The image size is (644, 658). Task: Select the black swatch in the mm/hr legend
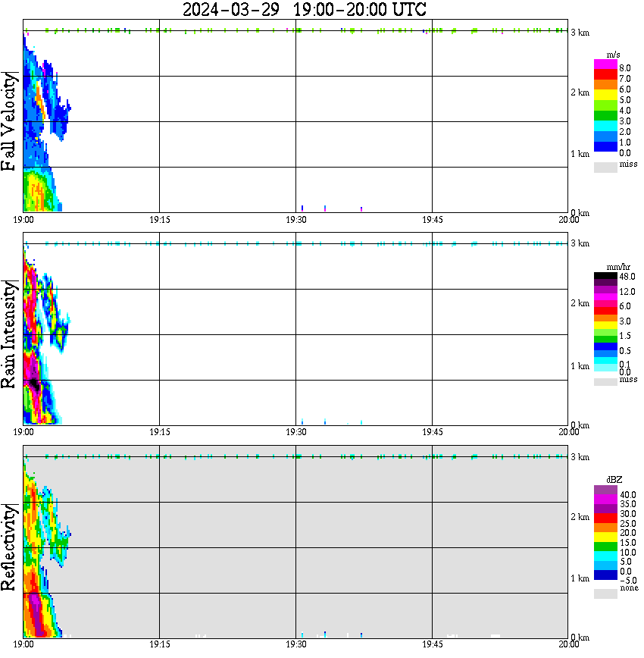tap(605, 276)
